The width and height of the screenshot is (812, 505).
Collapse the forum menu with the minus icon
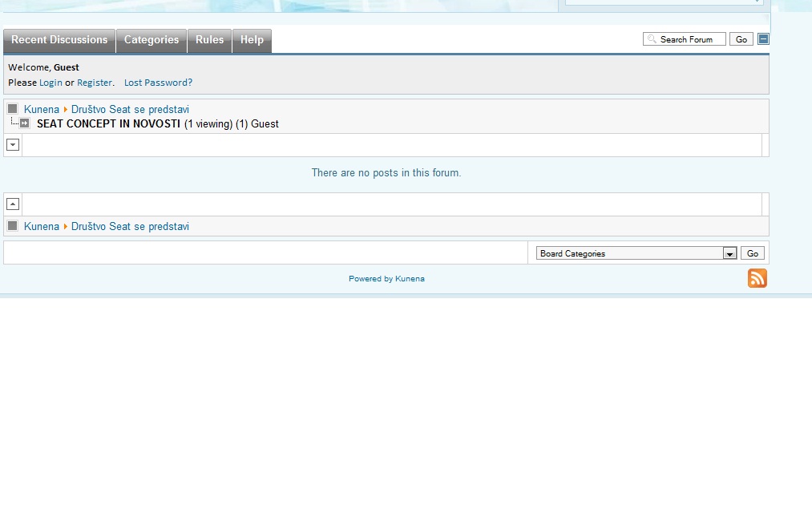[x=763, y=39]
